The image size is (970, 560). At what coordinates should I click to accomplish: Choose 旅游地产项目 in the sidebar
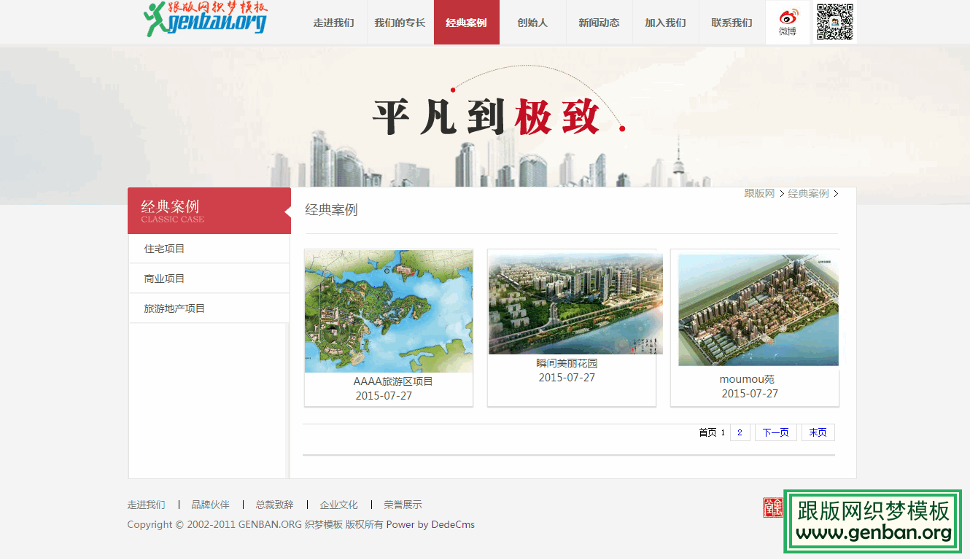(175, 308)
